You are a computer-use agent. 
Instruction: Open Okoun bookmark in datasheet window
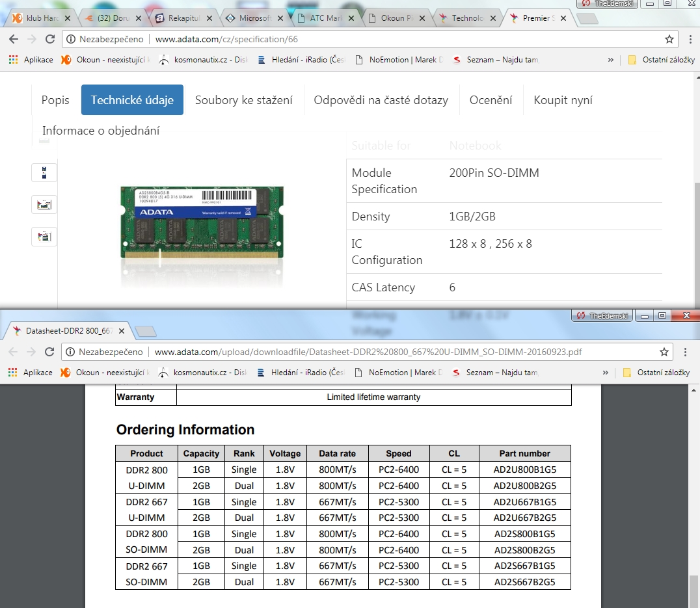coord(106,373)
